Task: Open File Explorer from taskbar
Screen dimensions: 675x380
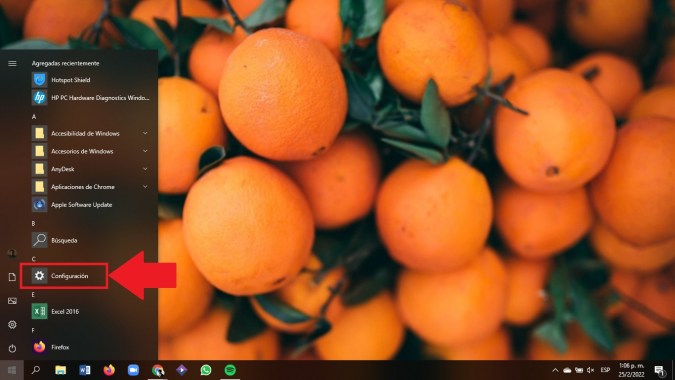Action: 60,370
